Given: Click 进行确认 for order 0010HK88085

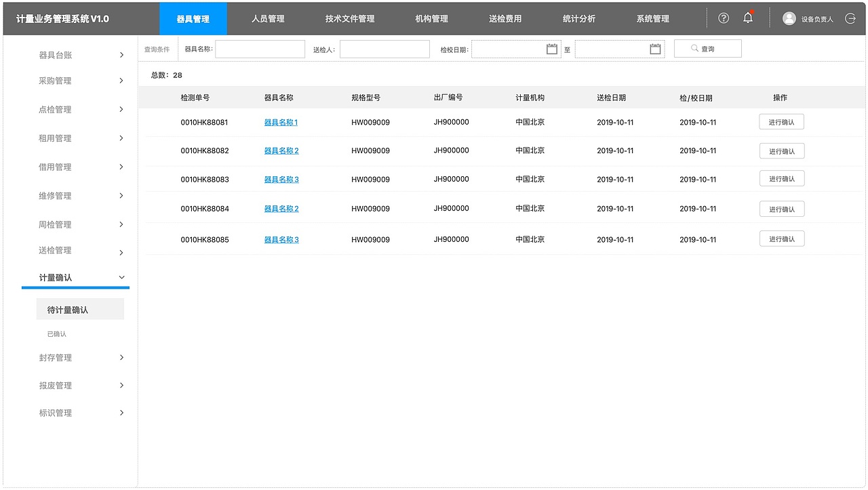Looking at the screenshot, I should tap(781, 239).
